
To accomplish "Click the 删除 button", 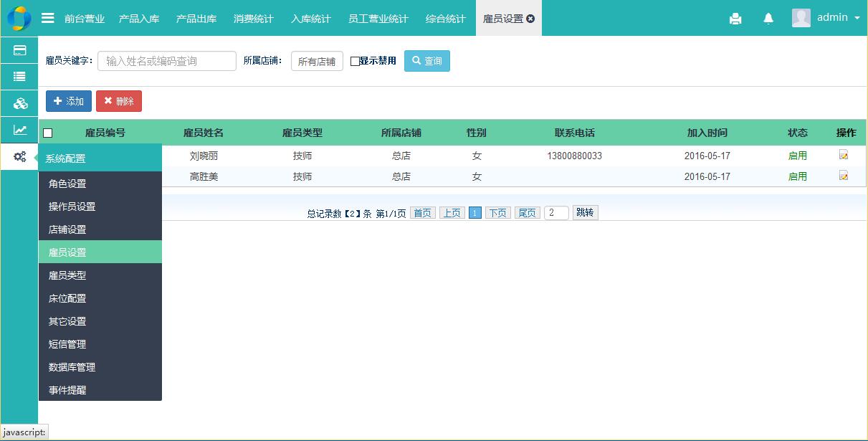I will tap(119, 101).
